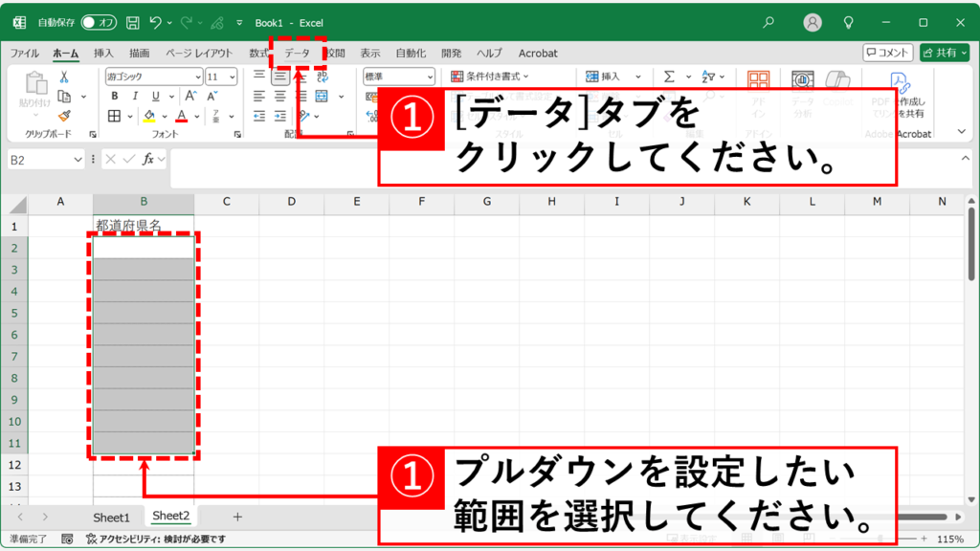Click the 共有 share button

[x=944, y=53]
